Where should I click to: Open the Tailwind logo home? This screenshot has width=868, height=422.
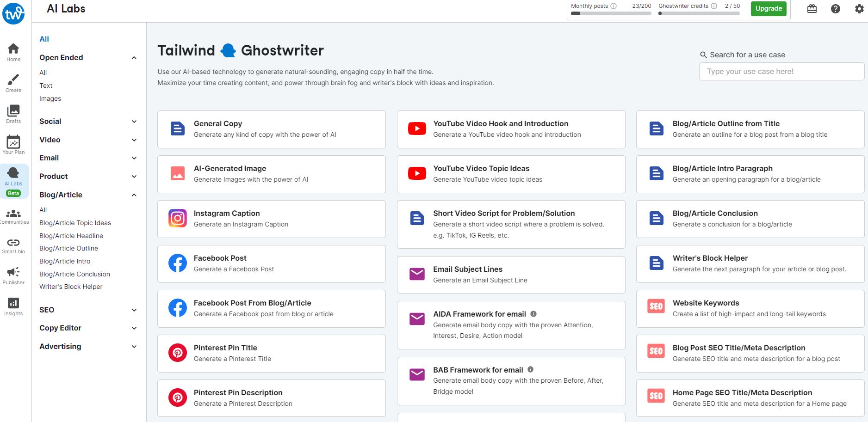click(x=13, y=13)
